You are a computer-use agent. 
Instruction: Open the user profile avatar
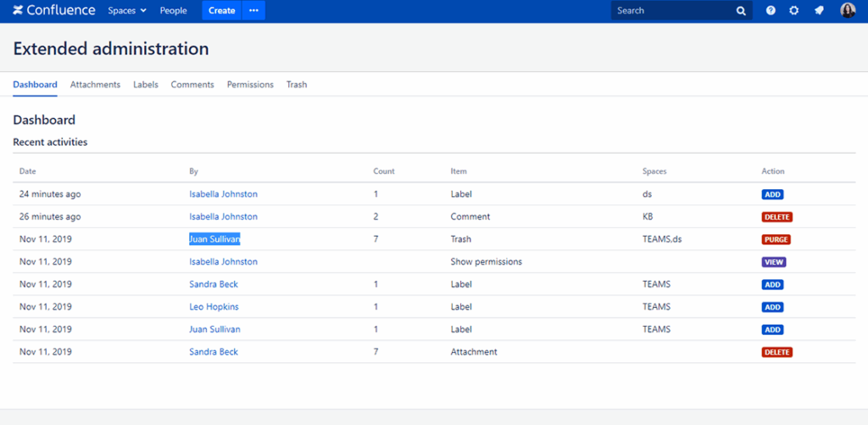tap(848, 11)
